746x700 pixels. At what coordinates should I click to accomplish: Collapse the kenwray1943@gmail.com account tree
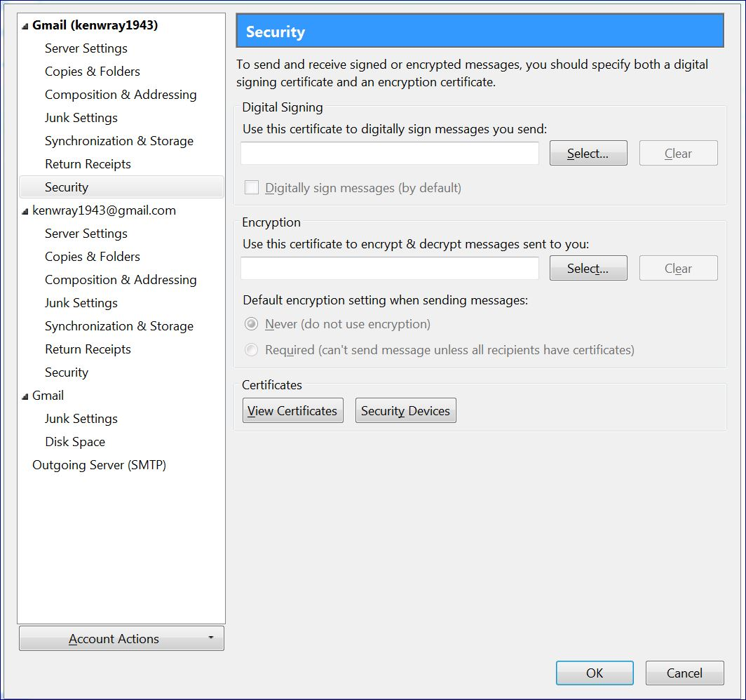point(25,211)
